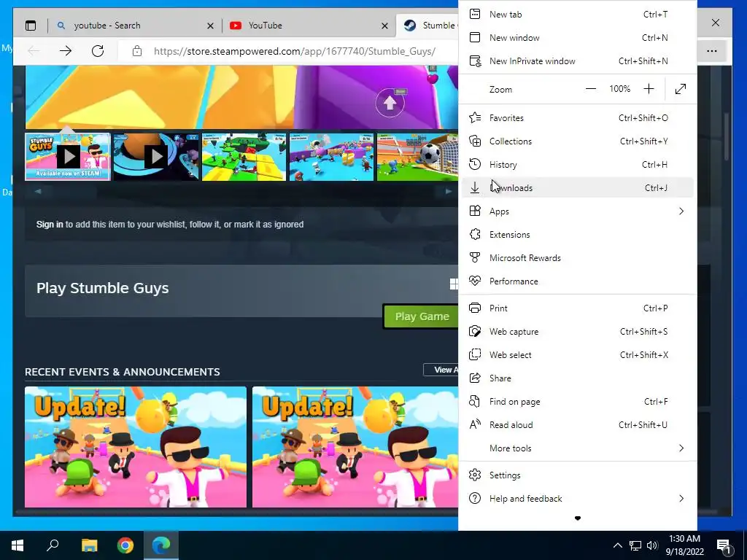Click the Steam store URL address field
The width and height of the screenshot is (747, 560).
295,51
